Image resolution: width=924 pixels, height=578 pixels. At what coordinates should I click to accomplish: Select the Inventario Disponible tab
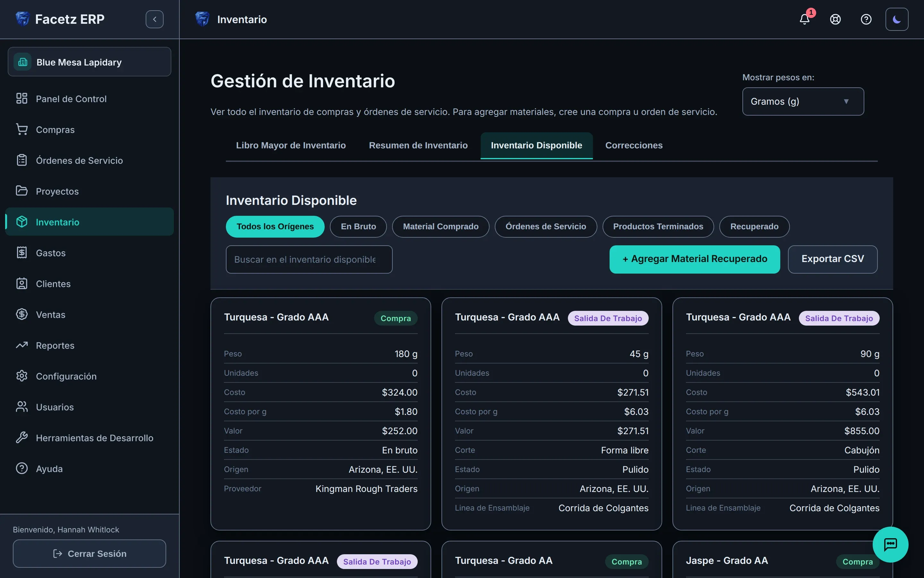[536, 145]
